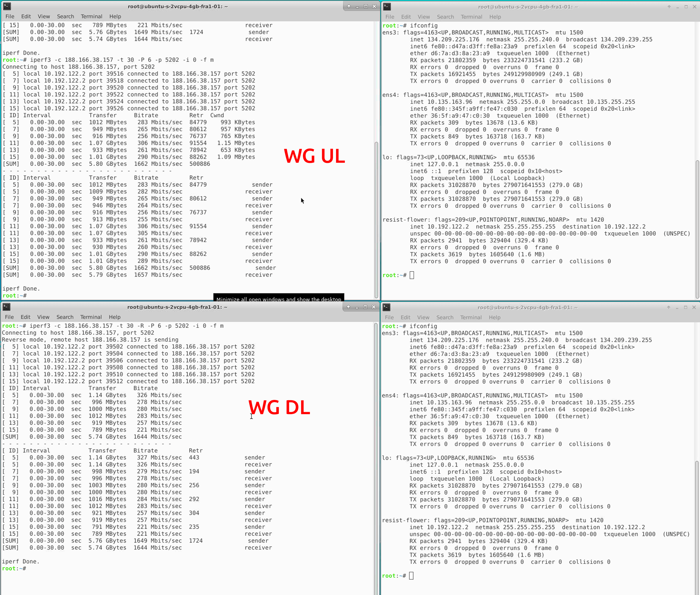Open File menu in lower ifconfig terminal
Image resolution: width=700 pixels, height=595 pixels.
(x=389, y=317)
